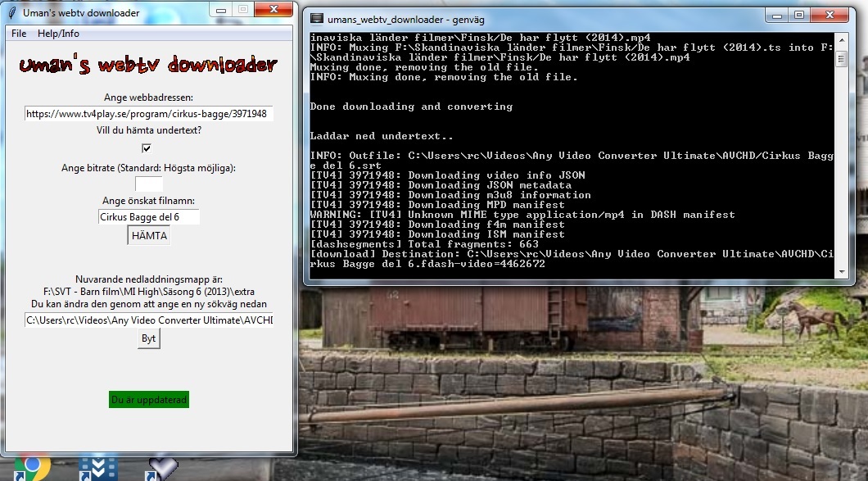Open the Help/Info menu

[58, 34]
